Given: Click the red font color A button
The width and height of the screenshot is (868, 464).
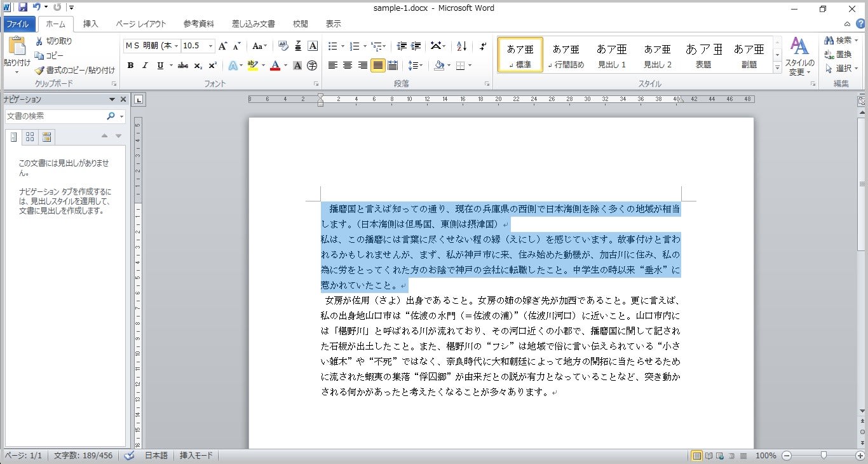Looking at the screenshot, I should coord(275,65).
